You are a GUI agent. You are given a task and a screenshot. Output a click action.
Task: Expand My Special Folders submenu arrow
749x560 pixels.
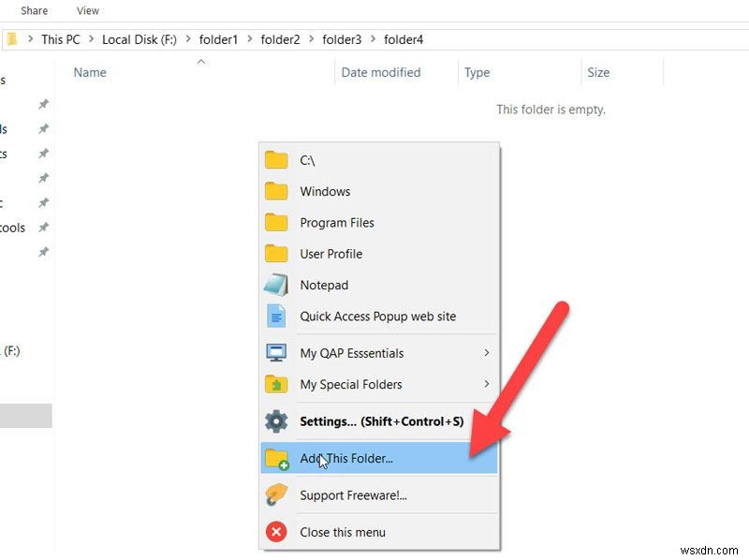click(486, 384)
